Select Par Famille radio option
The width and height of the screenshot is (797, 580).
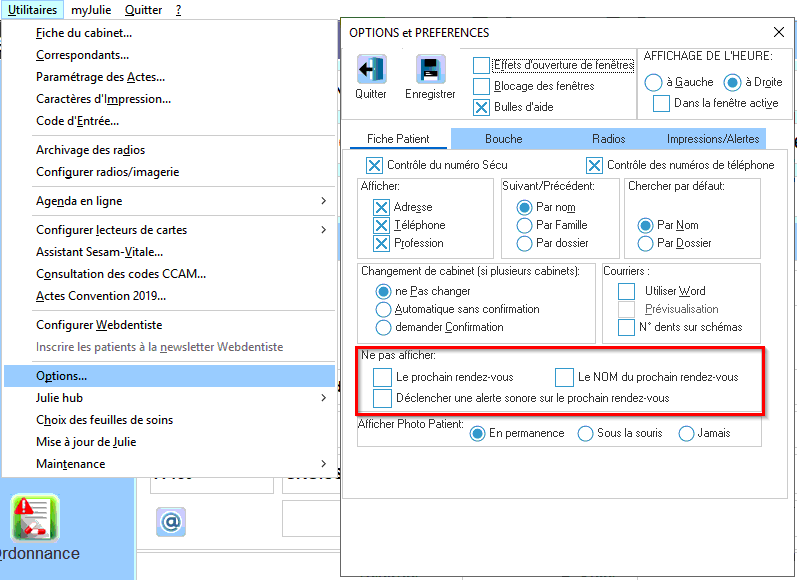click(x=524, y=225)
